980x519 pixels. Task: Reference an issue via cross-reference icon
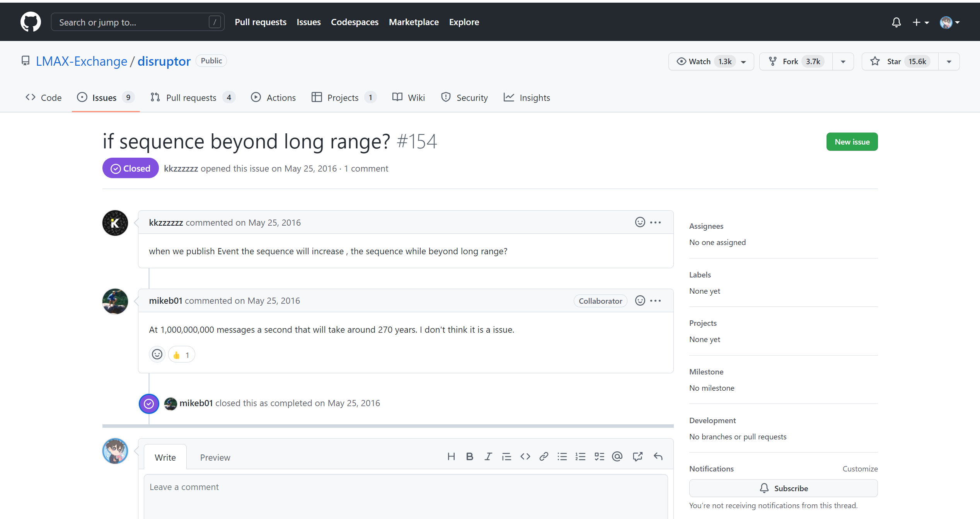[637, 457]
